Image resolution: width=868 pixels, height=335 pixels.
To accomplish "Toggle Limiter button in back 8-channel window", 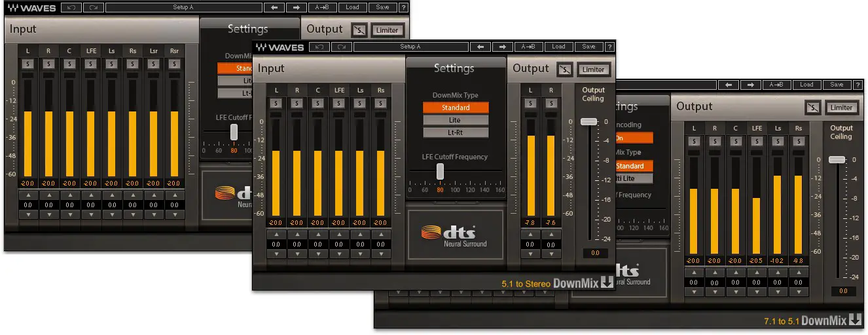I will pyautogui.click(x=388, y=30).
